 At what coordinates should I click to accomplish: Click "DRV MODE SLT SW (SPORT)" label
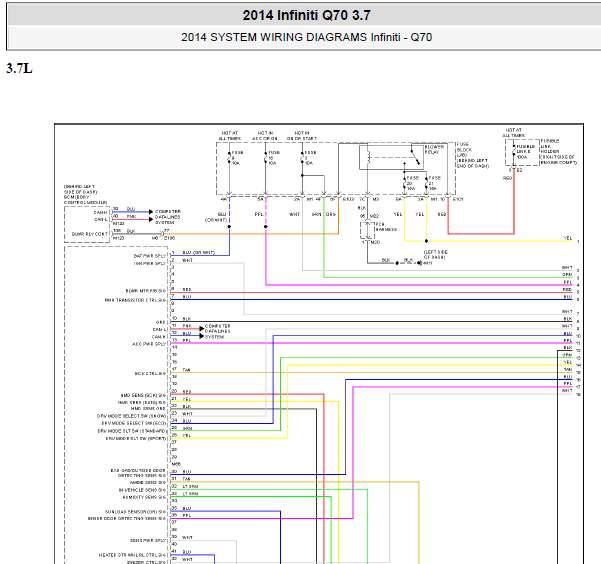[136, 438]
